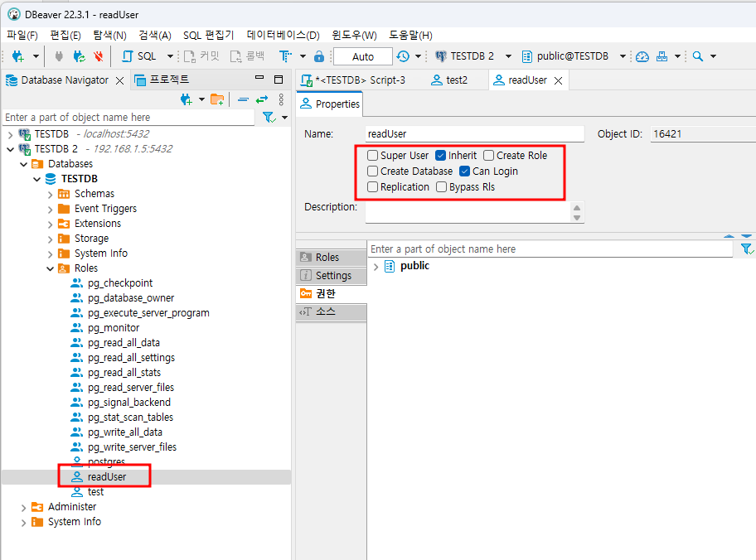This screenshot has height=560, width=756.
Task: Open the 도움말(H) menu
Action: point(410,35)
